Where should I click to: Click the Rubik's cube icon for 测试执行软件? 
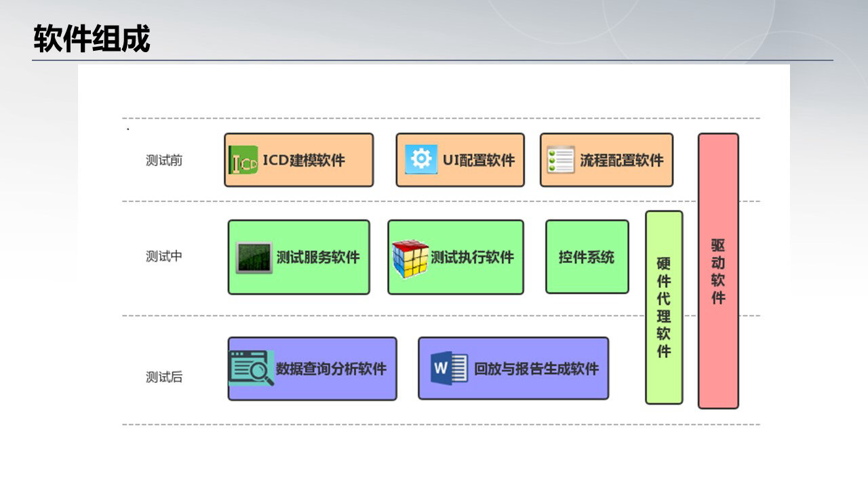click(410, 259)
